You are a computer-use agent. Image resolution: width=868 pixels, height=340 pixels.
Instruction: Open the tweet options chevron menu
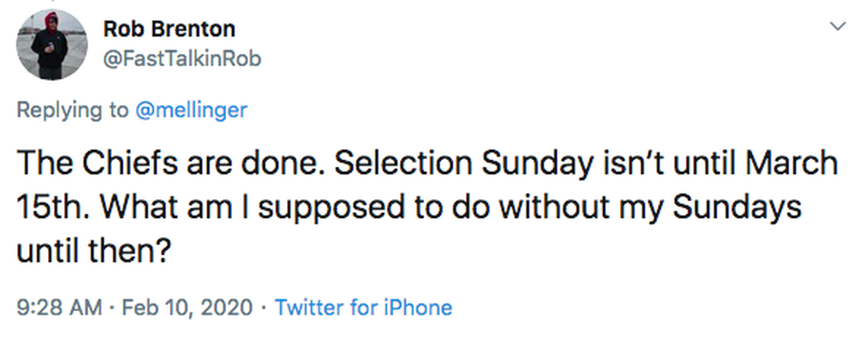tap(838, 27)
